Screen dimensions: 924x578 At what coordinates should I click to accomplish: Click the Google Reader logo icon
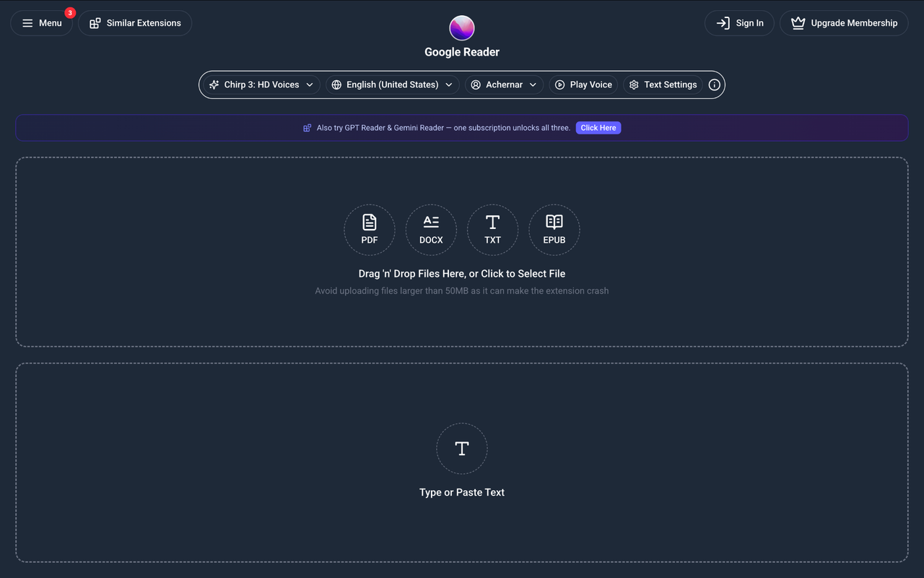pyautogui.click(x=462, y=28)
